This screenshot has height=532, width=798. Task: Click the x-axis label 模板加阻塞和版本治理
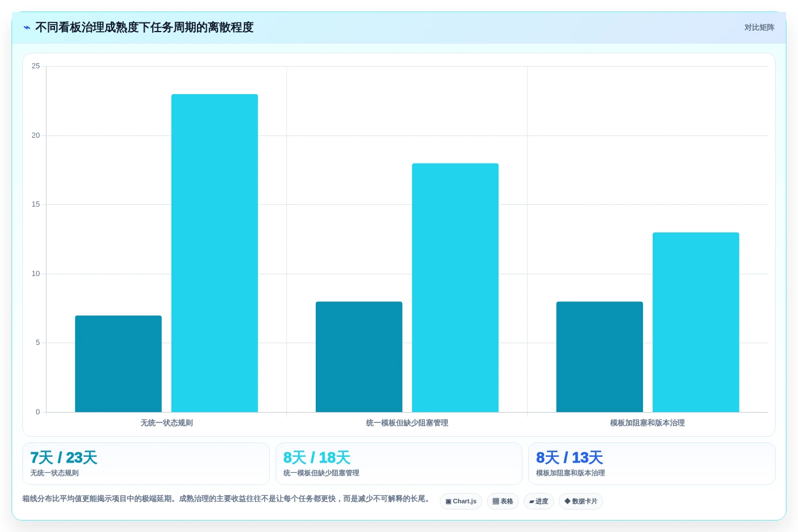click(x=648, y=423)
